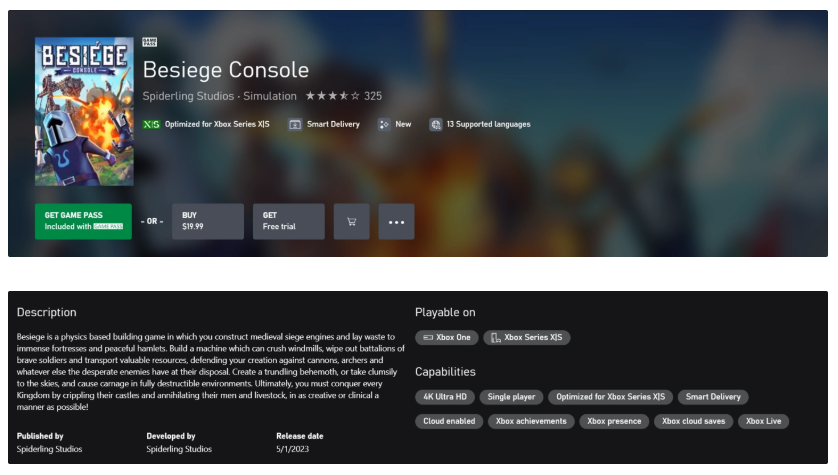Click the supported languages globe icon
This screenshot has height=475, width=838.
point(436,124)
